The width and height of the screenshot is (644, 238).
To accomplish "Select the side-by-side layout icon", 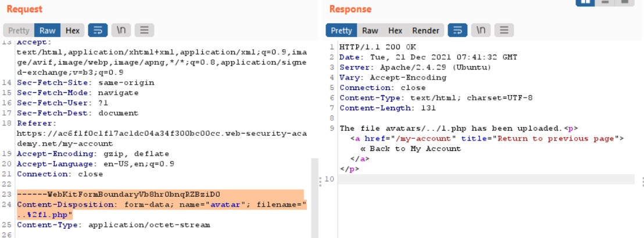I will [x=586, y=2].
